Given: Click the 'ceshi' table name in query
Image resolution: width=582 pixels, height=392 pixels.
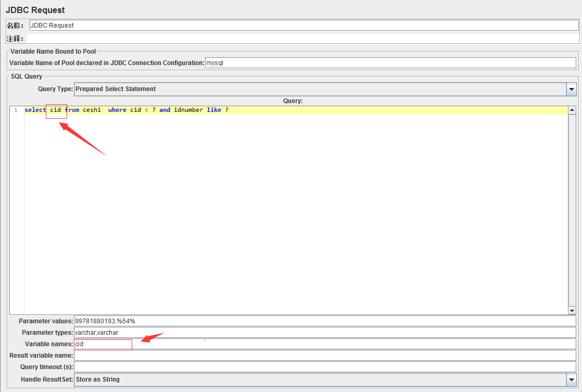Looking at the screenshot, I should (x=92, y=110).
